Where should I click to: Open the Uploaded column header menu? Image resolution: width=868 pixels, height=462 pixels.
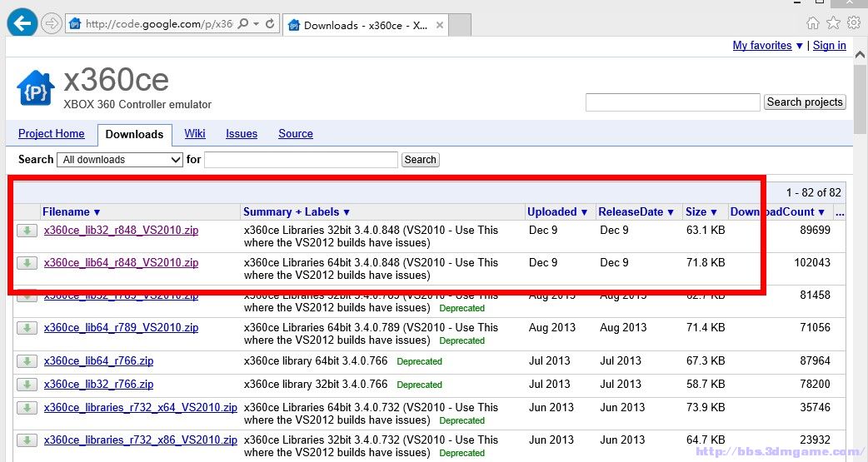[557, 212]
